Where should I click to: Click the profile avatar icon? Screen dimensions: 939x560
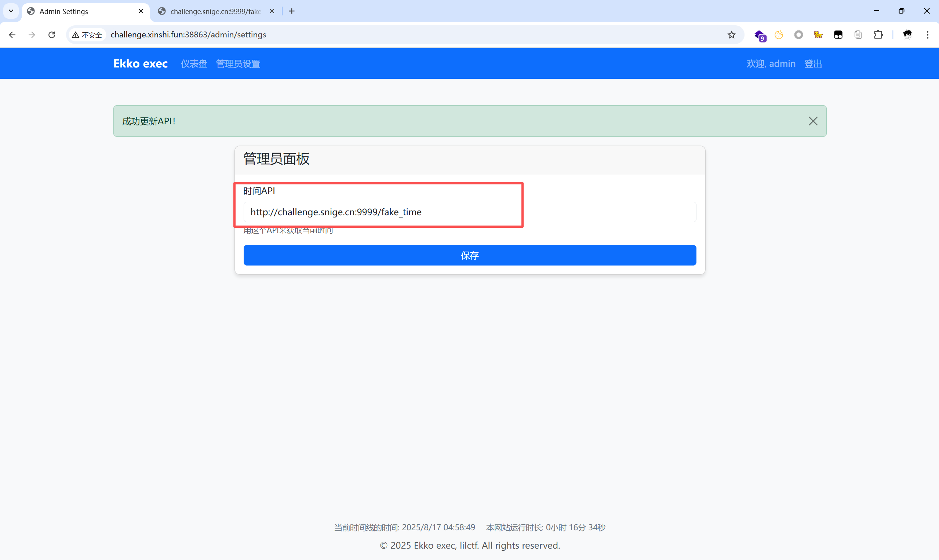[907, 35]
